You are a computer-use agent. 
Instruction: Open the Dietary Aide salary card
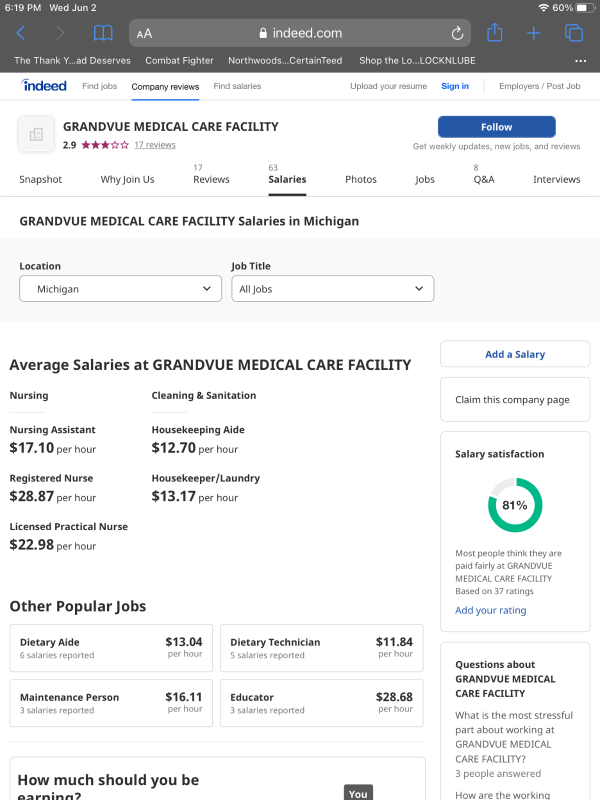(111, 648)
